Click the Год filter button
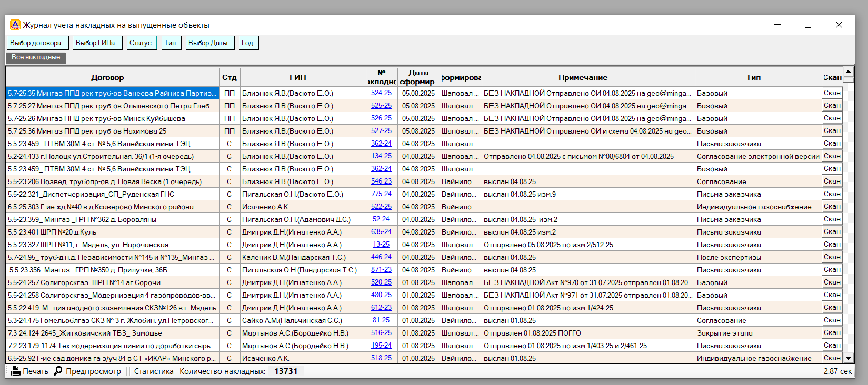The height and width of the screenshot is (385, 868). [x=247, y=43]
